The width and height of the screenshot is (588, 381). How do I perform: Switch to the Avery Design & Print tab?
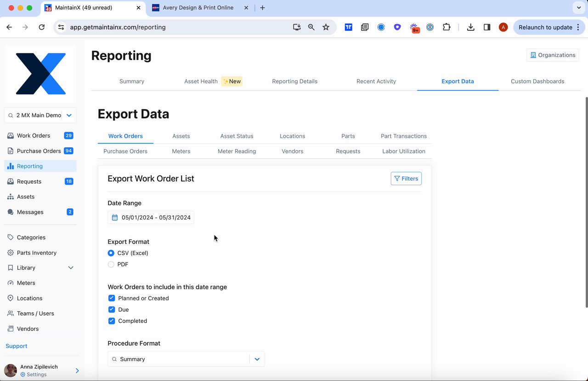coord(198,8)
